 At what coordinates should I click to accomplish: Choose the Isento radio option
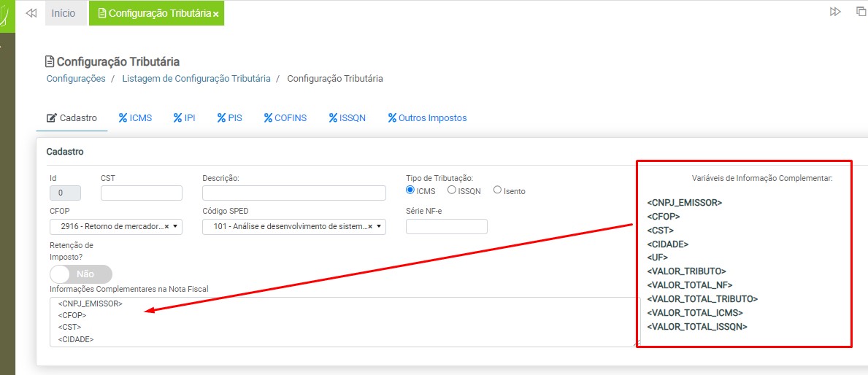click(498, 190)
